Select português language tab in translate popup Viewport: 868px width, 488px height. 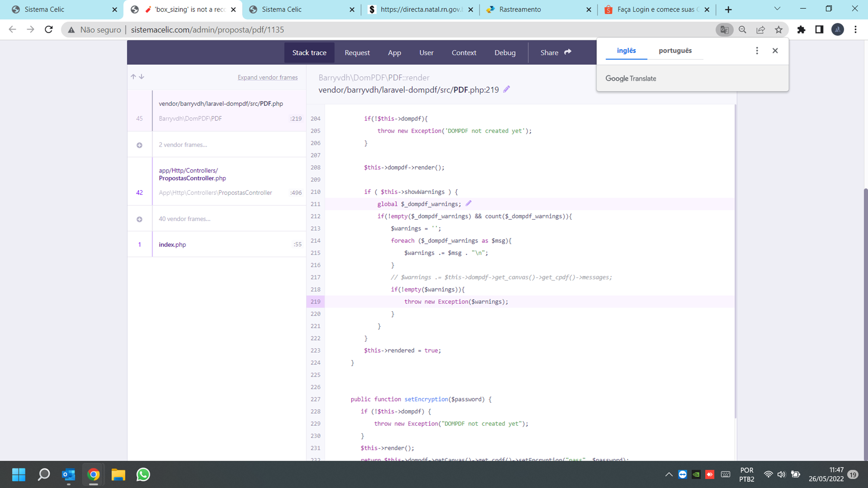tap(675, 51)
